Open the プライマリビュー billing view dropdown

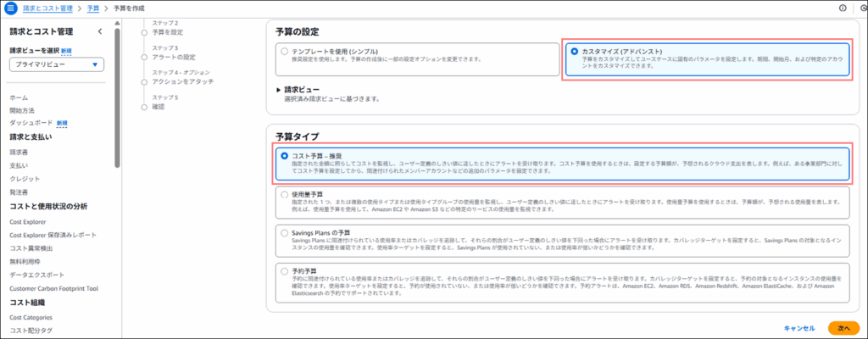[56, 64]
